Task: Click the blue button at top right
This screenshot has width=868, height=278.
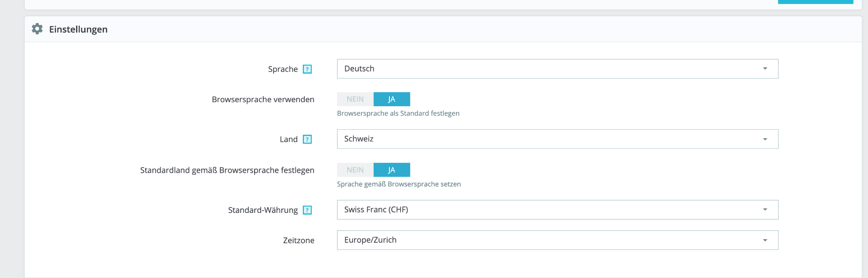Action: (815, 1)
